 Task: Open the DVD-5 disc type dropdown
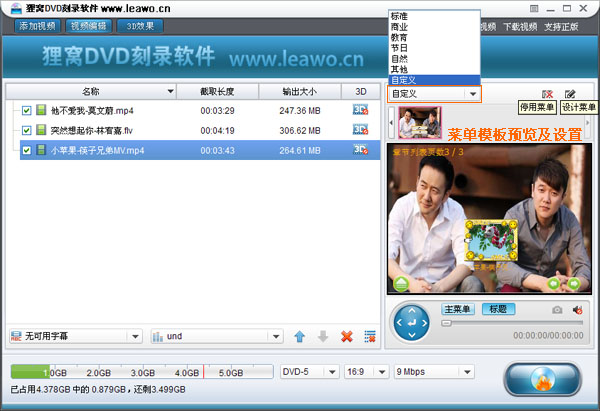pos(310,372)
